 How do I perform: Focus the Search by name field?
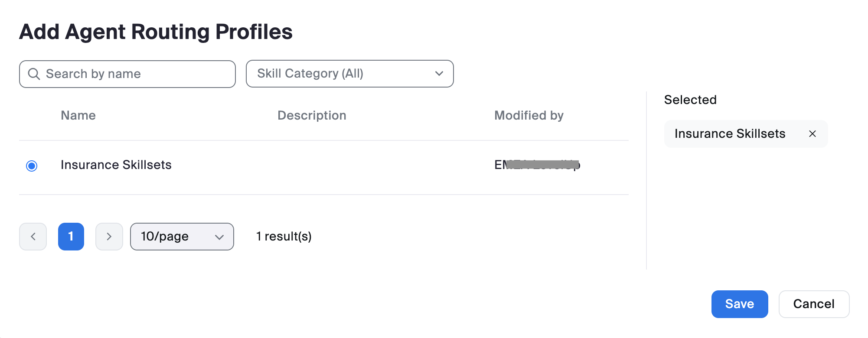tap(134, 74)
